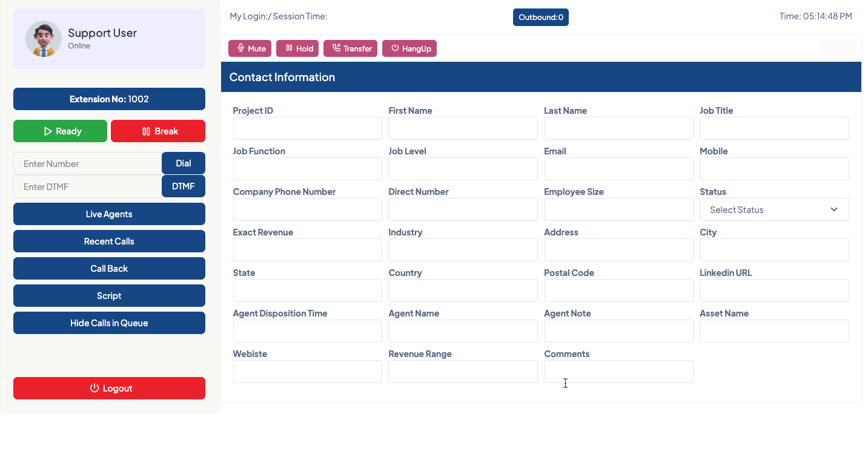Open the Call Back section
The image size is (868, 469).
point(109,269)
